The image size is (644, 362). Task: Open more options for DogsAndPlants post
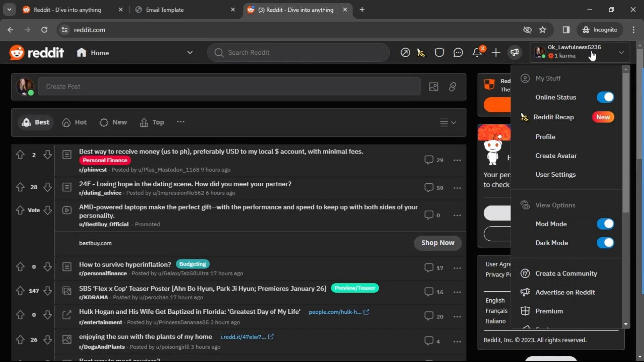pos(457,342)
